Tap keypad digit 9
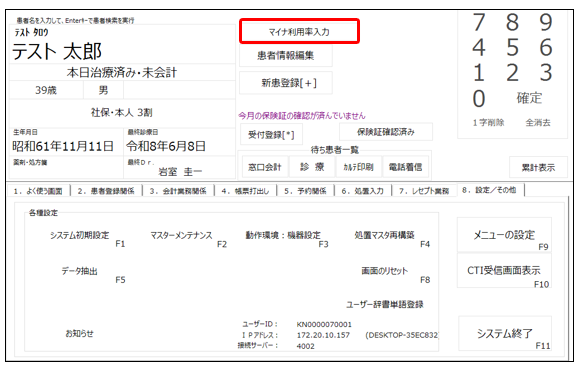Viewport: 581px width, 372px height. 546,22
